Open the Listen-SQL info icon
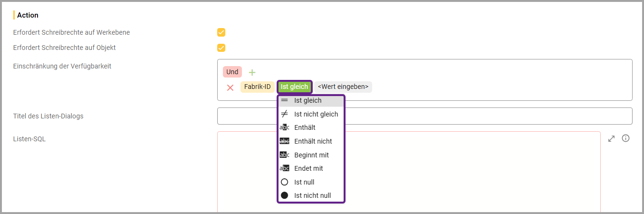Image resolution: width=644 pixels, height=214 pixels. pyautogui.click(x=625, y=138)
